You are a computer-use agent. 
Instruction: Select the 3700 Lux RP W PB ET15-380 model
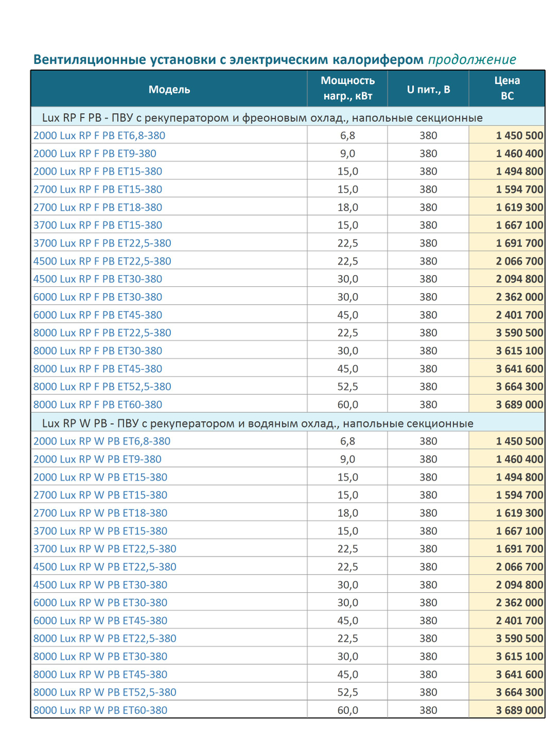pos(100,531)
